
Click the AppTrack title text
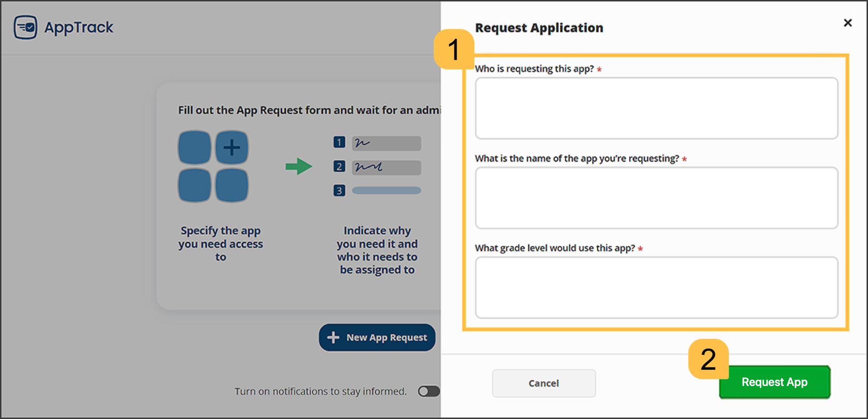click(79, 27)
